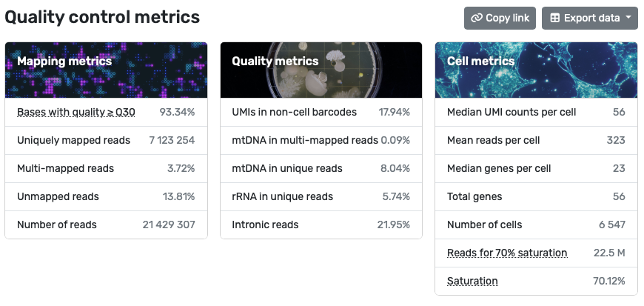
Task: Open the Export data dropdown arrow
Action: 628,19
